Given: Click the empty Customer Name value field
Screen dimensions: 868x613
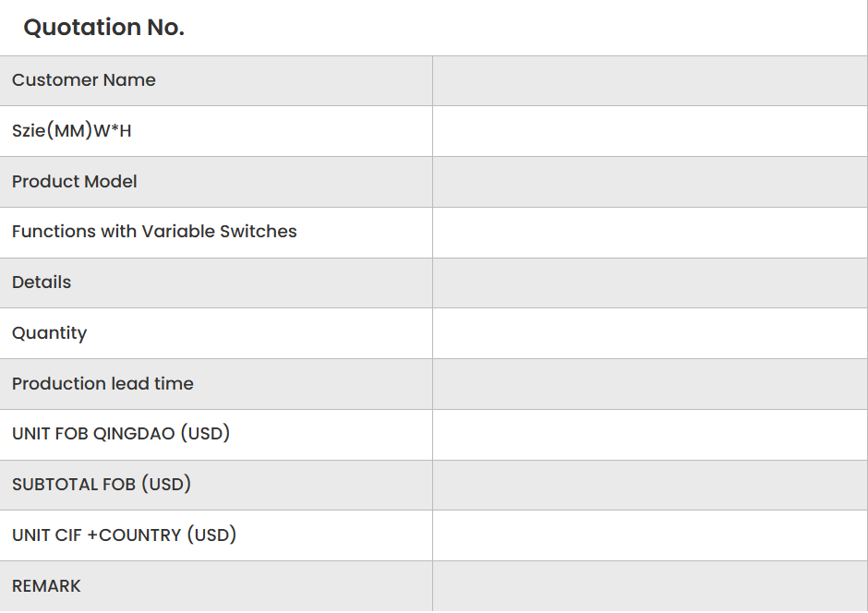Looking at the screenshot, I should (x=649, y=80).
